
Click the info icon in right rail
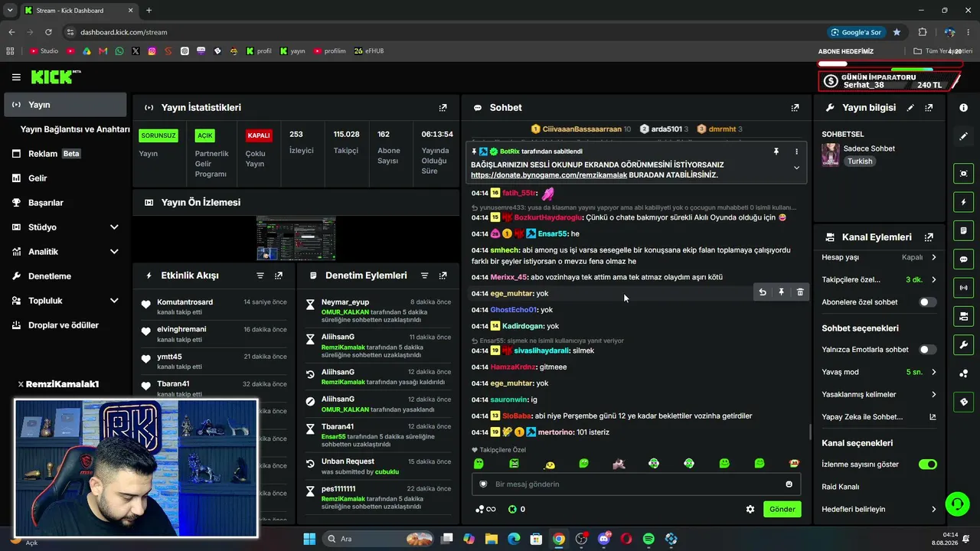coord(963,108)
